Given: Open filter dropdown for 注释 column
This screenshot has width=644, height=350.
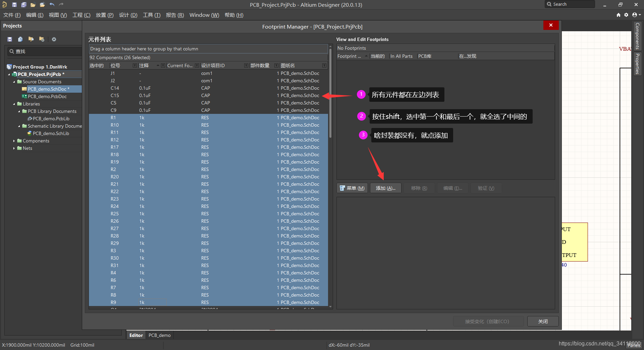Looking at the screenshot, I should (163, 65).
